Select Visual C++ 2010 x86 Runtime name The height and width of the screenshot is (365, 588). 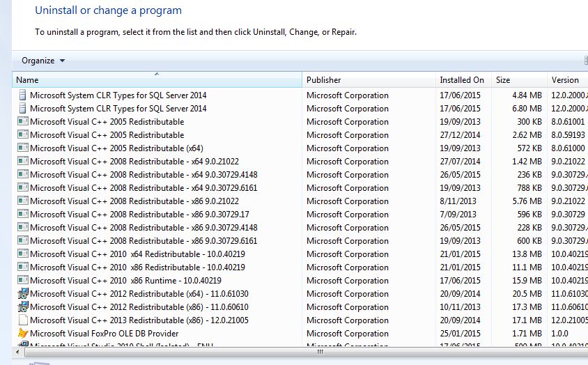(125, 280)
